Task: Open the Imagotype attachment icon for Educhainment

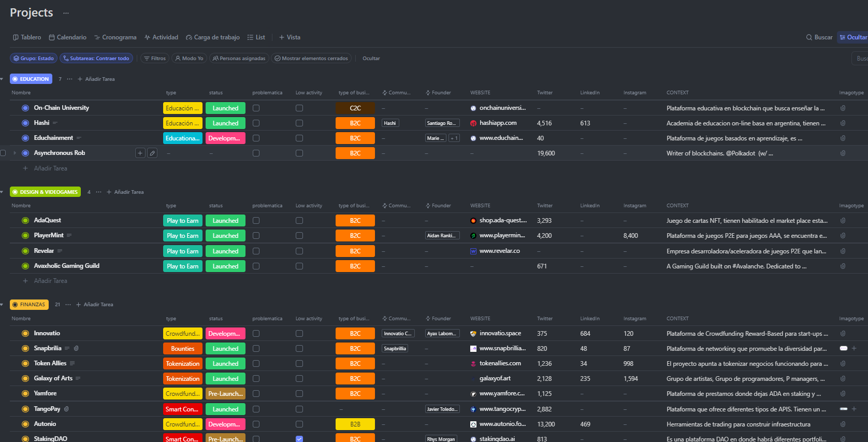Action: tap(843, 138)
